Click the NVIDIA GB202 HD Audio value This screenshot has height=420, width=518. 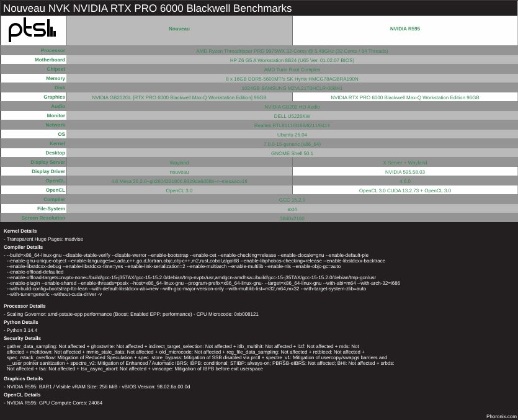pyautogui.click(x=292, y=107)
